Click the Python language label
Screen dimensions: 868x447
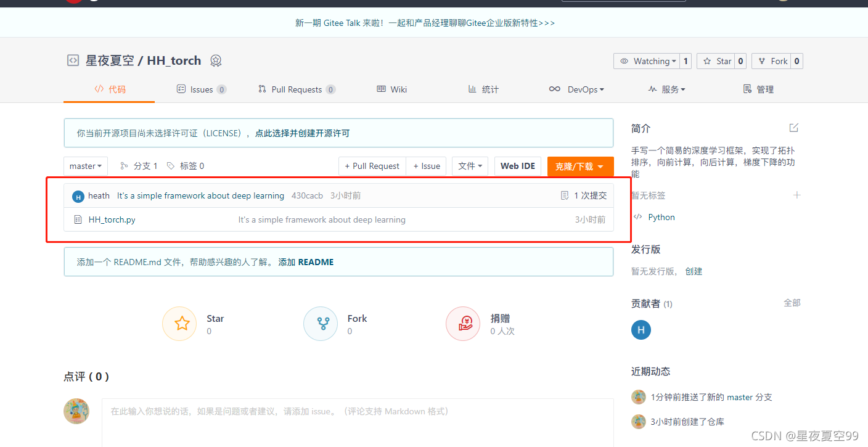click(x=661, y=217)
